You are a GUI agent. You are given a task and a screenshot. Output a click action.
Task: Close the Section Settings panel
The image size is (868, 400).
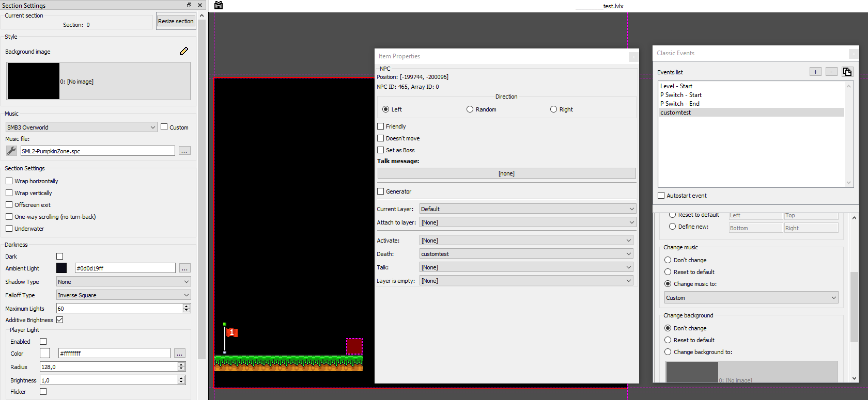(200, 5)
